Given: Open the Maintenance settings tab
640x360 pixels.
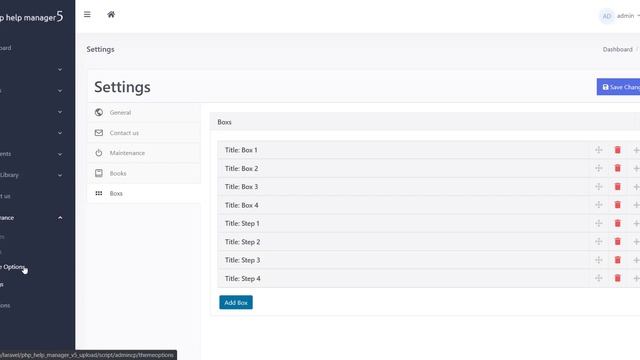Looking at the screenshot, I should coord(144,153).
